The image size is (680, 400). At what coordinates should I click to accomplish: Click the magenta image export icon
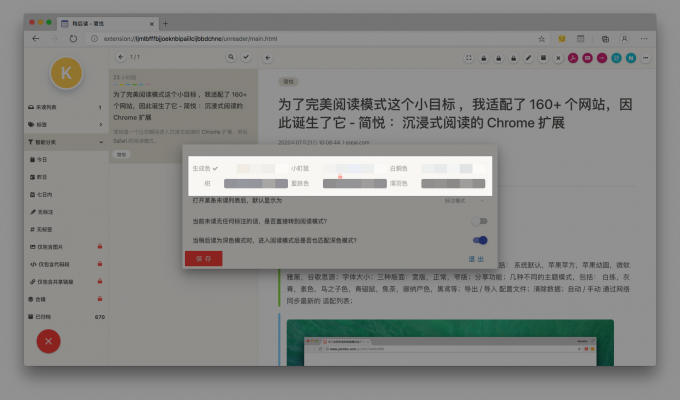(x=588, y=58)
